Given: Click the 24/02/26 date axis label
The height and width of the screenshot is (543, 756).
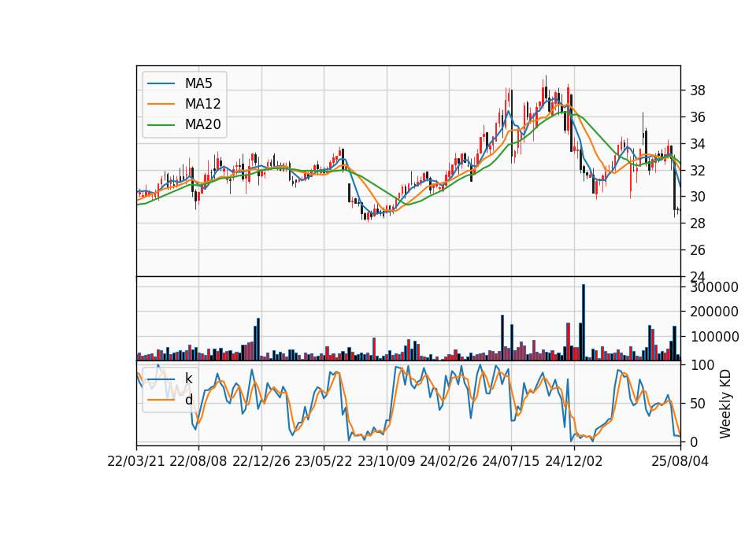Looking at the screenshot, I should [448, 462].
